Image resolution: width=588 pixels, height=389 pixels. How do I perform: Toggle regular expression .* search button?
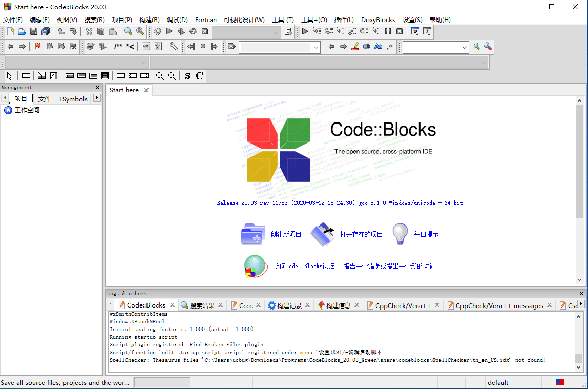[x=390, y=46]
